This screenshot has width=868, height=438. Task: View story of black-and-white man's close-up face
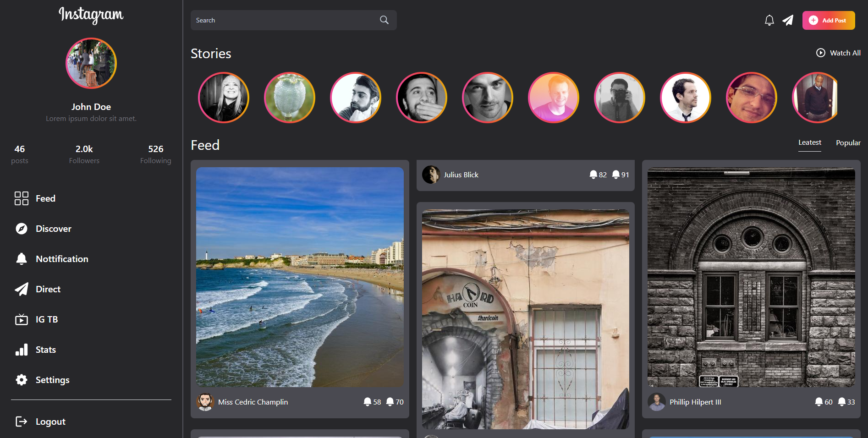[x=488, y=98]
